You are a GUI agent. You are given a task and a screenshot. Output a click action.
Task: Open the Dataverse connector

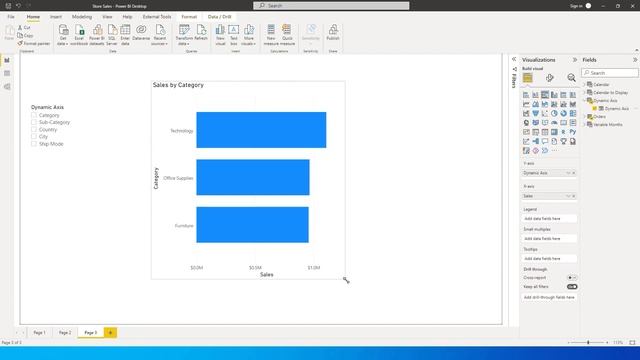(x=141, y=33)
